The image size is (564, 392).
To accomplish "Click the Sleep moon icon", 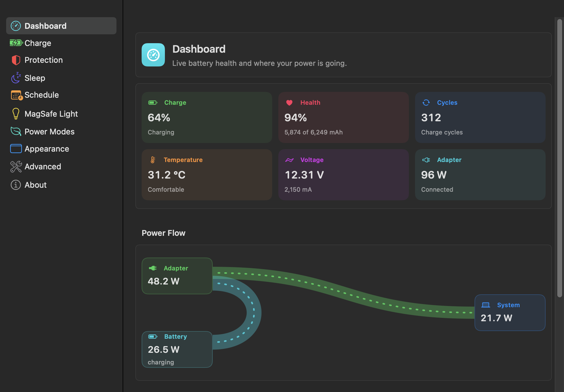I will click(x=16, y=78).
